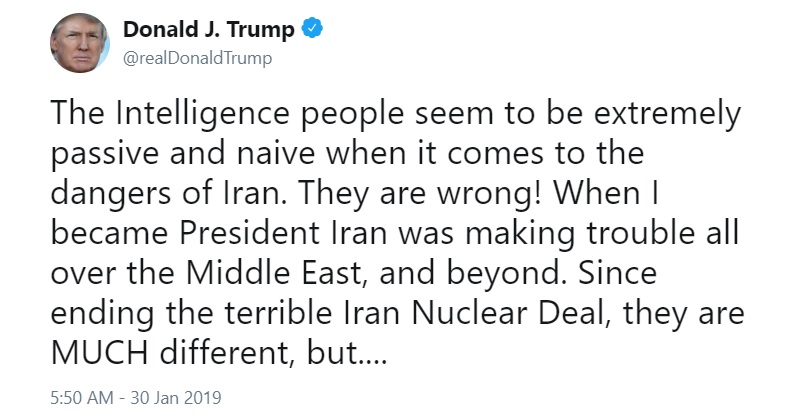The width and height of the screenshot is (799, 419).
Task: Click the words 'dangers of Iran'
Action: [x=166, y=194]
